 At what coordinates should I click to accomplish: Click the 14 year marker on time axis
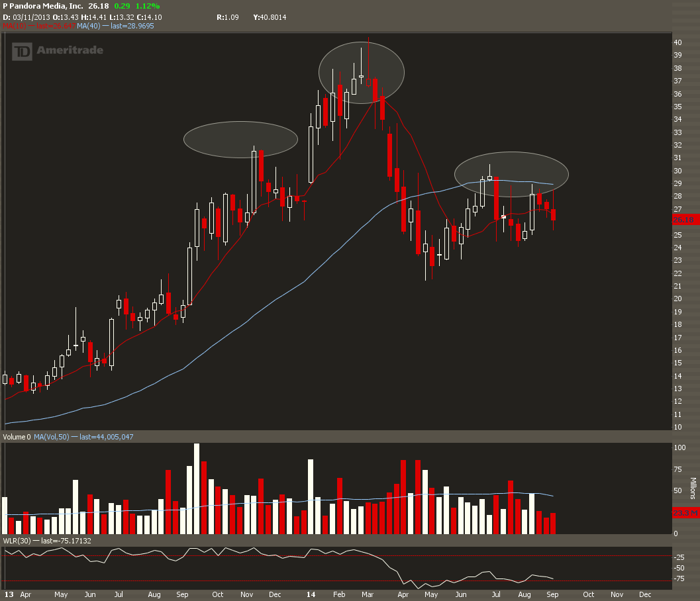(311, 594)
